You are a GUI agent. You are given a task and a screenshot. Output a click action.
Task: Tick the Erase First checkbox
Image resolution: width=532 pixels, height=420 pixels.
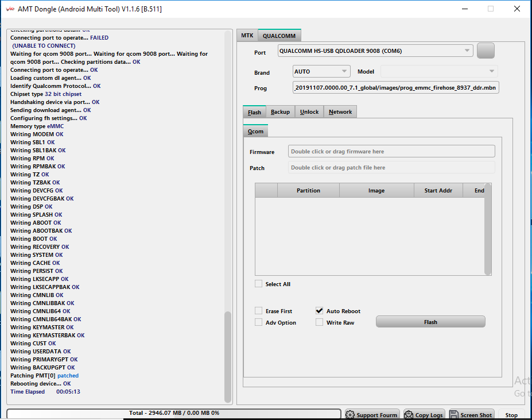coord(258,311)
